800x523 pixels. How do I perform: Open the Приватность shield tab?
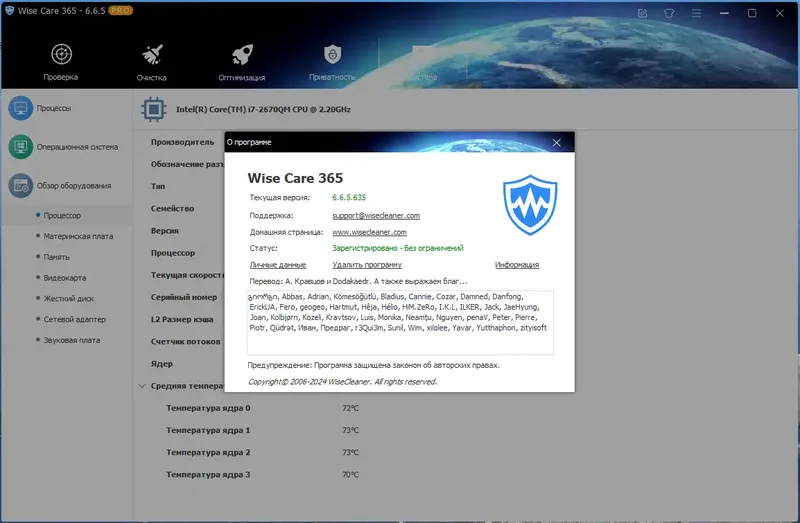pos(332,62)
